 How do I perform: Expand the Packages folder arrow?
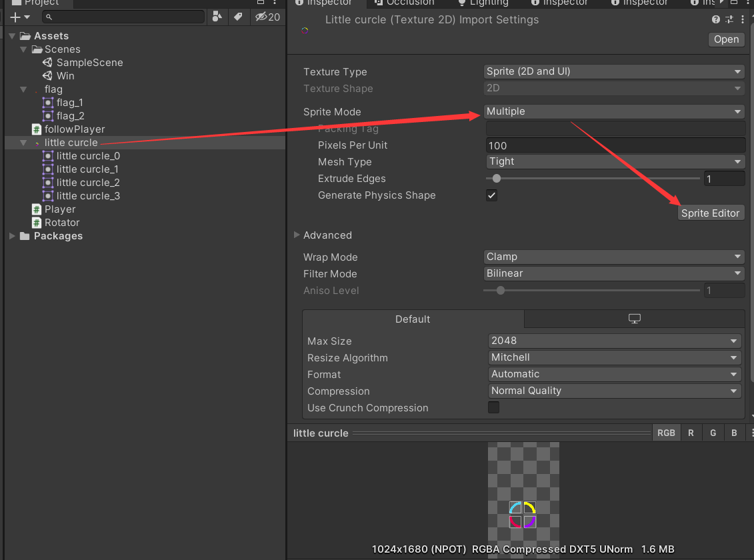[x=12, y=236]
